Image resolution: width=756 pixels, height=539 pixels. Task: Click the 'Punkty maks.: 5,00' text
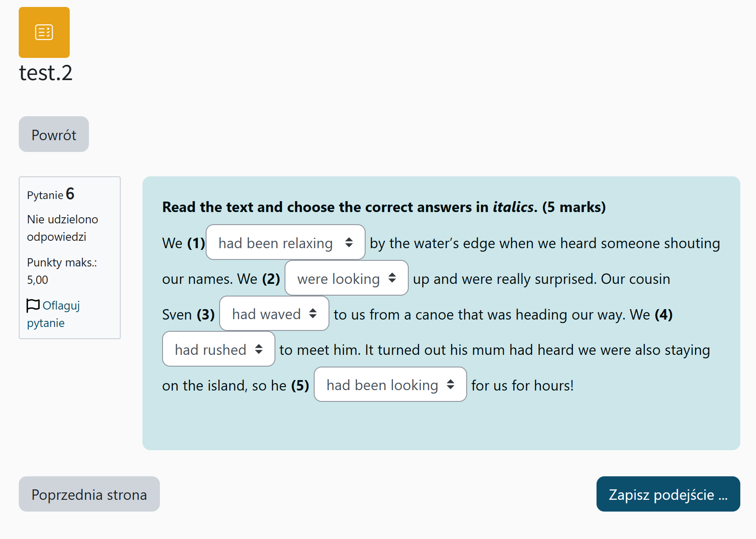click(62, 271)
